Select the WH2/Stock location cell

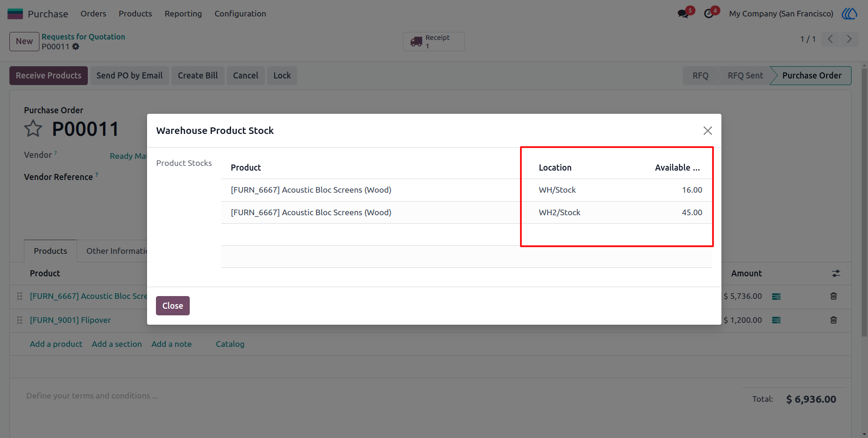coord(559,212)
